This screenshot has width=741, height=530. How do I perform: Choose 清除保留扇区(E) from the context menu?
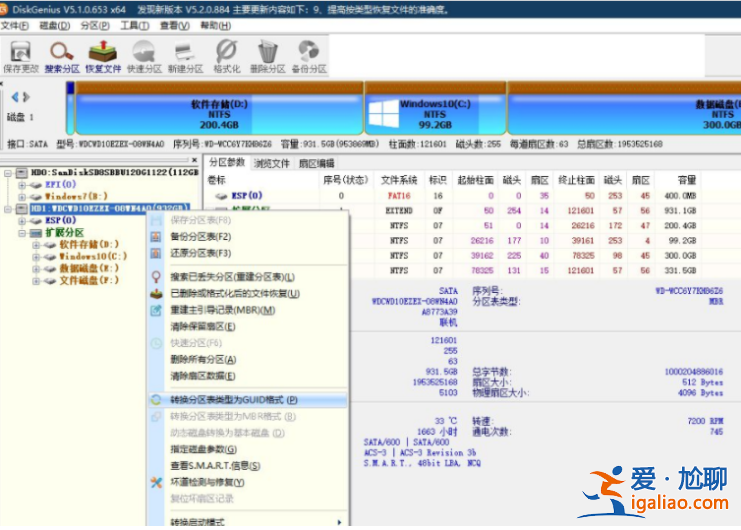pyautogui.click(x=248, y=327)
